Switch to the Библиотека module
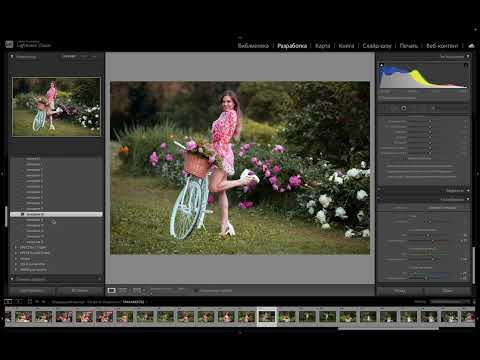Viewport: 480px width, 360px height. [x=253, y=46]
